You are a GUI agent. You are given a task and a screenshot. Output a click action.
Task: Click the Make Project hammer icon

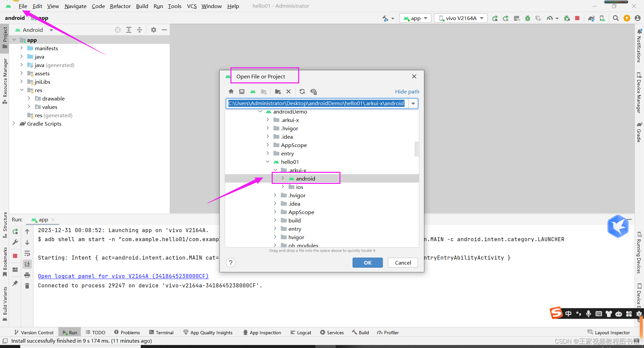(385, 18)
